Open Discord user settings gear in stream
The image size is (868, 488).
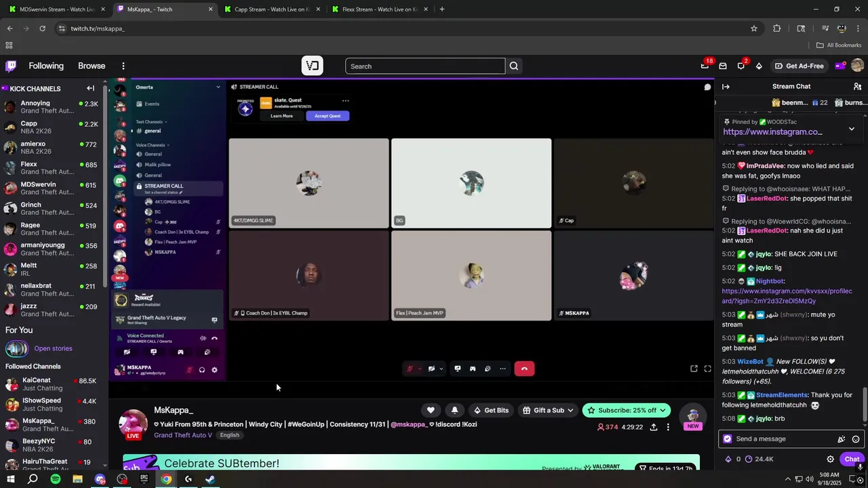pyautogui.click(x=214, y=370)
